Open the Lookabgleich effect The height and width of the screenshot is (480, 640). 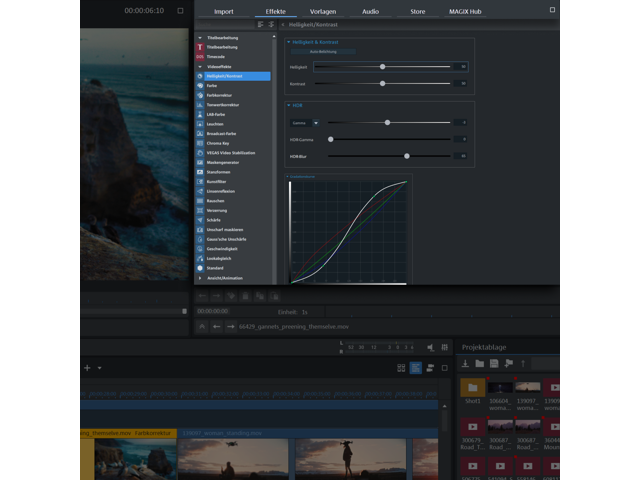click(x=220, y=258)
